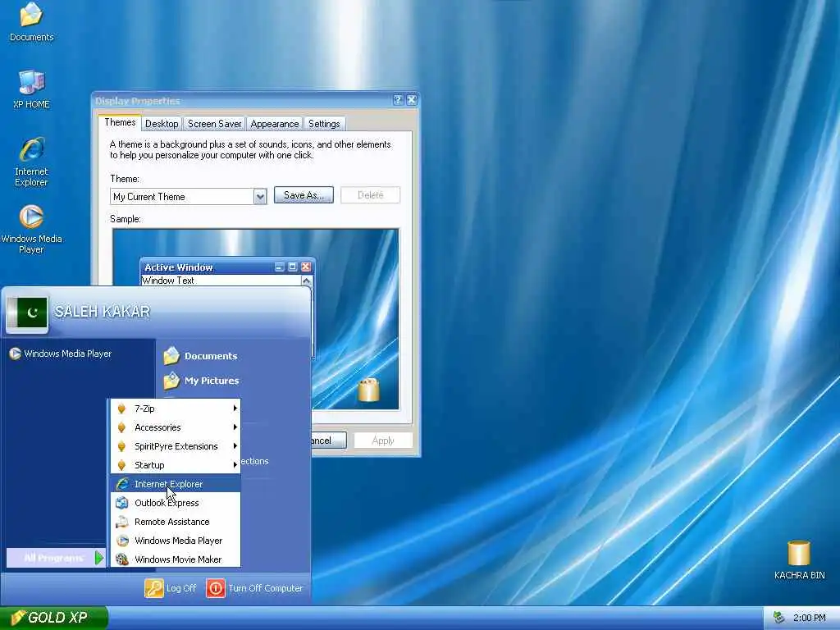Screen dimensions: 840x630
Task: Click the Turn Off Computer label
Action: tap(266, 588)
